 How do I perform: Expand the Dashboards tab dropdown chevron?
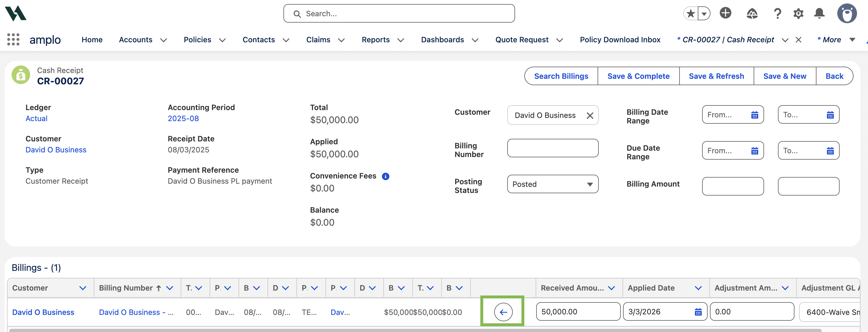point(475,40)
